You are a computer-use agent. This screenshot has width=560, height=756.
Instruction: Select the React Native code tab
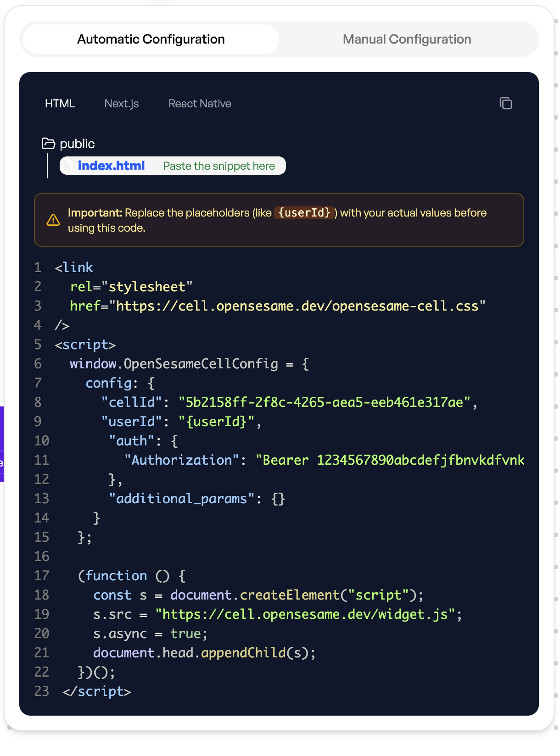[x=200, y=104]
